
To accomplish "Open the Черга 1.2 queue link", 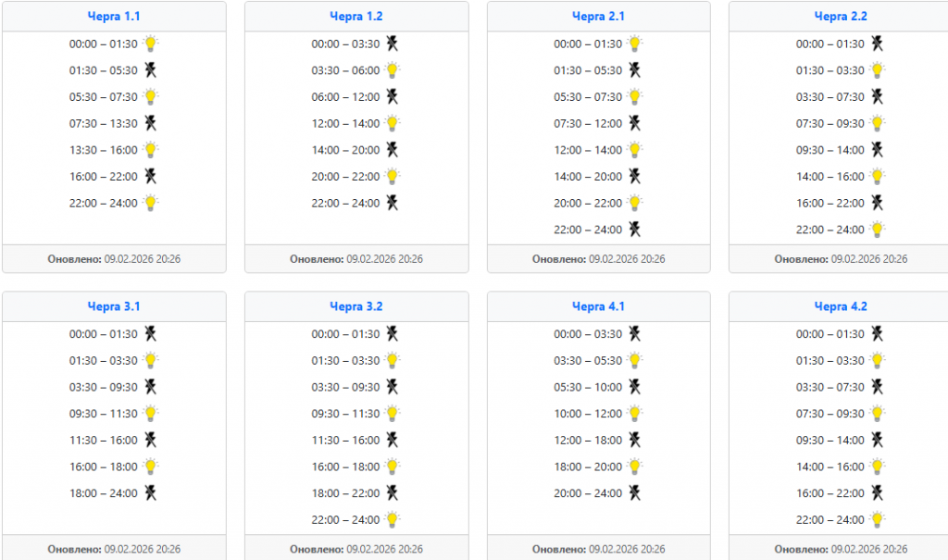I will (x=356, y=17).
